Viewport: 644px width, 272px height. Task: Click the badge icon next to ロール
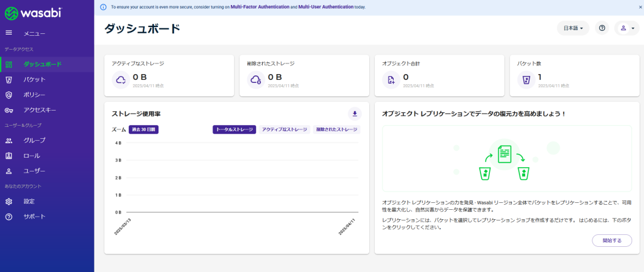tap(9, 156)
